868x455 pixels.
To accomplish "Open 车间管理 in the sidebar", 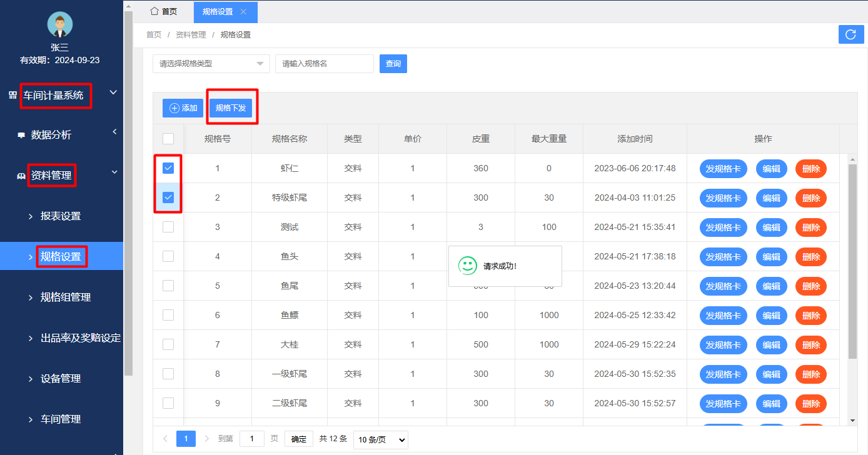I will pos(61,419).
